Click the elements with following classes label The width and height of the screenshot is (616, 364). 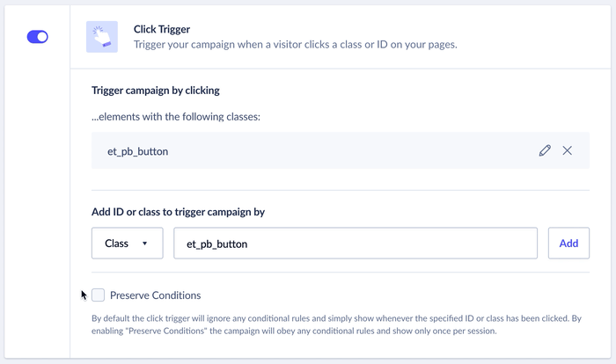click(x=176, y=117)
